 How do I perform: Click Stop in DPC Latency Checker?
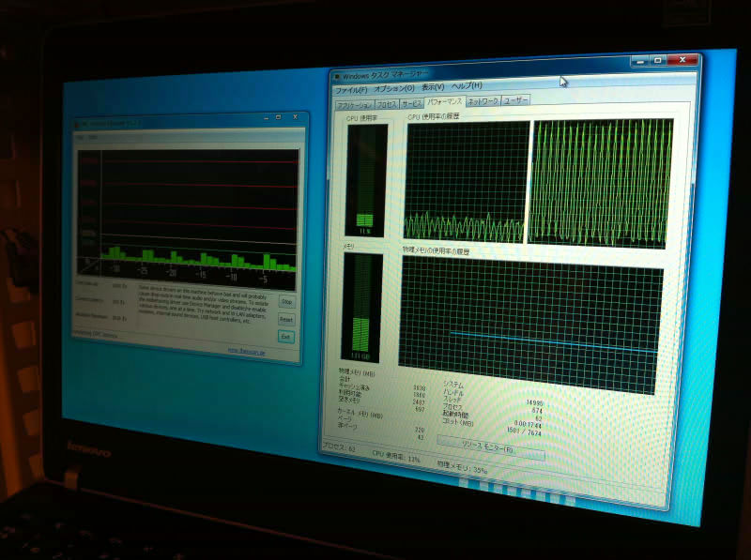[287, 302]
